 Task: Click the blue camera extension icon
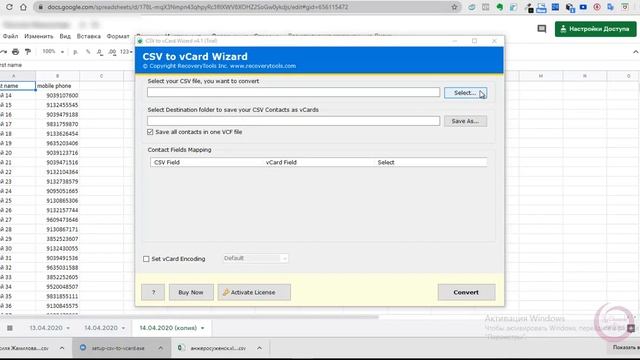583,7
